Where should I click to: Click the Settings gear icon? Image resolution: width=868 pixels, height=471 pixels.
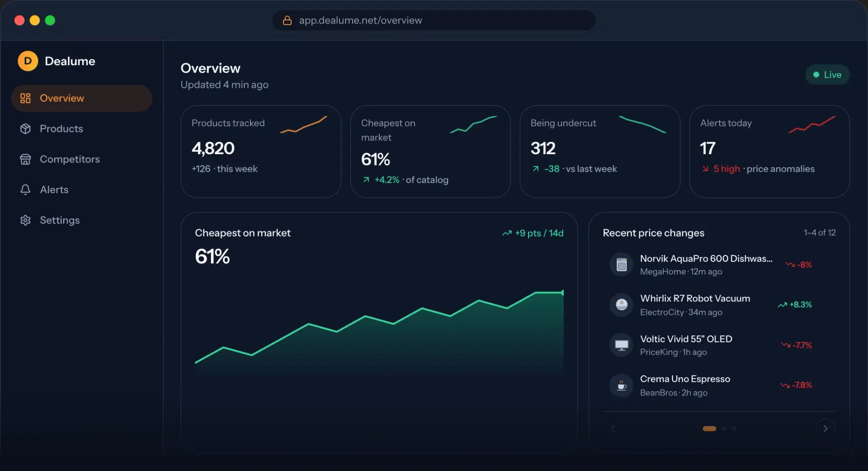(x=25, y=220)
